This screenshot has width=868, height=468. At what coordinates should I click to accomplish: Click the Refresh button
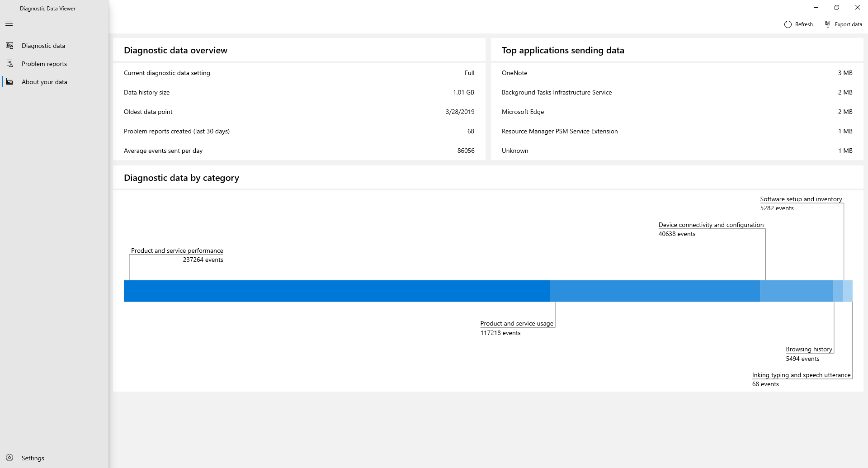tap(798, 24)
